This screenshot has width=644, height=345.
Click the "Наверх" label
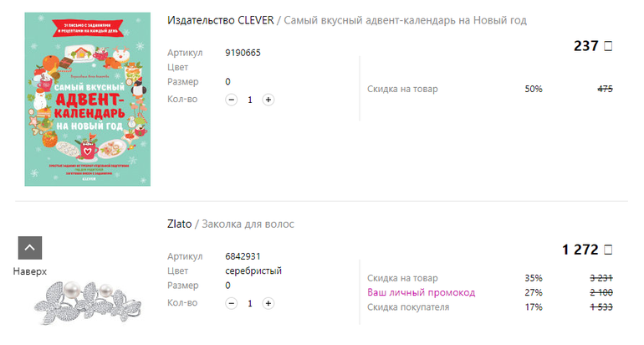pos(30,271)
